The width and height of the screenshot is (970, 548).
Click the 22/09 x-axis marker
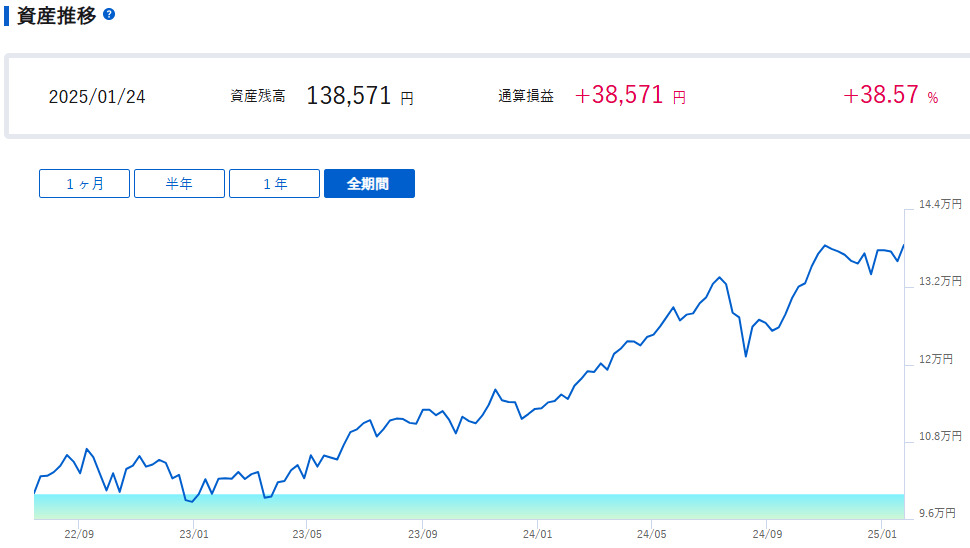pyautogui.click(x=79, y=534)
